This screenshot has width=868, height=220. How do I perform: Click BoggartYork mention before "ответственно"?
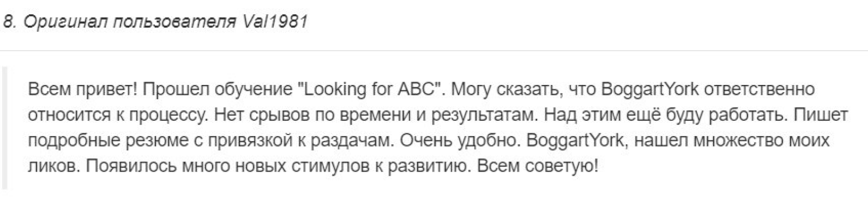[650, 89]
